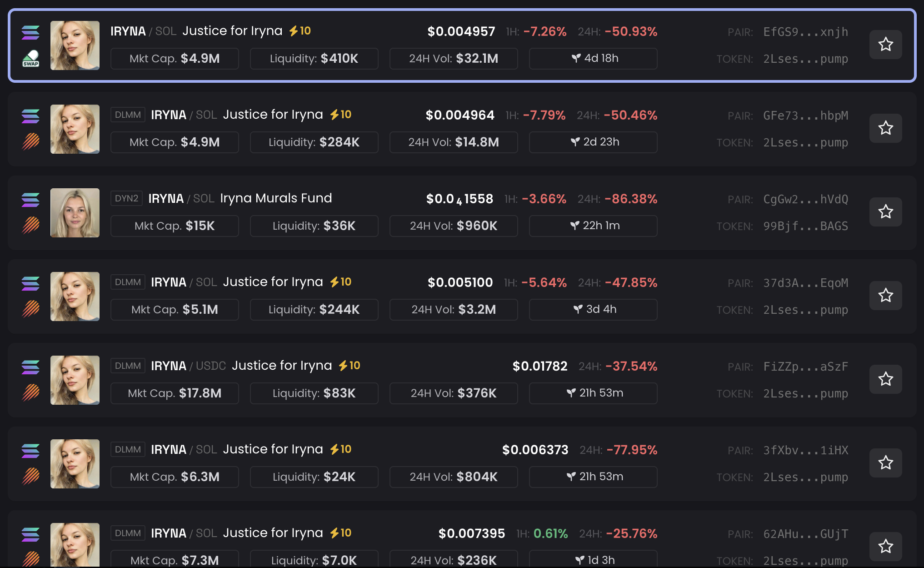Viewport: 924px width, 568px height.
Task: Toggle the star for the 37d3A...EqoM pair
Action: (x=885, y=296)
